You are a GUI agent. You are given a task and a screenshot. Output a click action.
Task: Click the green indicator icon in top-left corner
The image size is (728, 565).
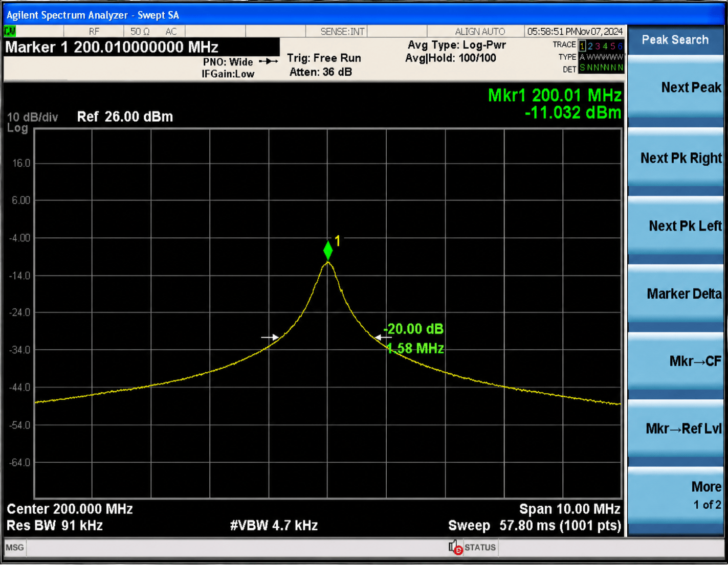click(x=10, y=31)
